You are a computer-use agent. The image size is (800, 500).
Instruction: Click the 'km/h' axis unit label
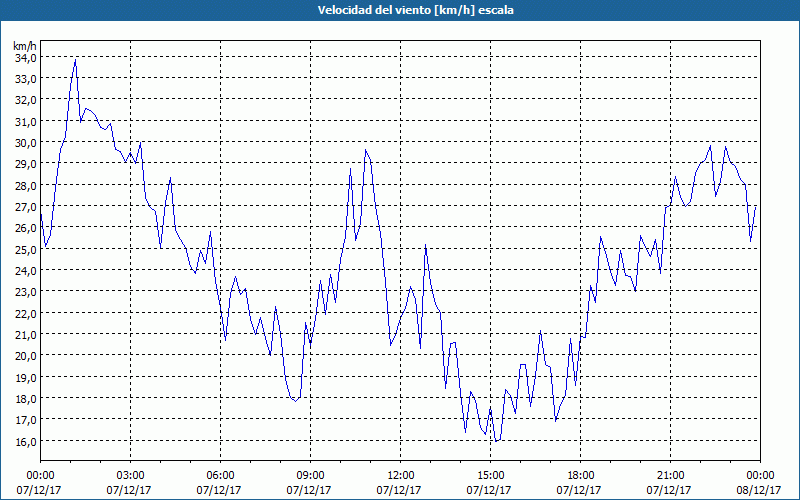[24, 46]
